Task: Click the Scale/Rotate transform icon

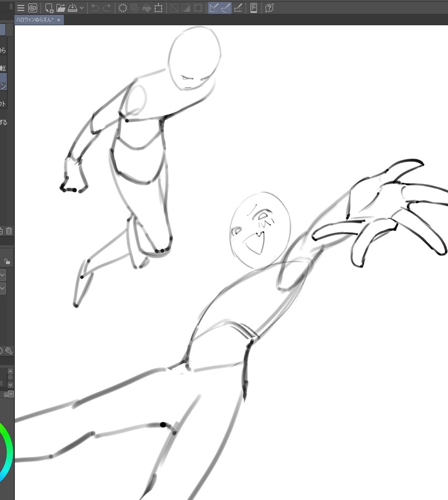Action: pyautogui.click(x=158, y=8)
